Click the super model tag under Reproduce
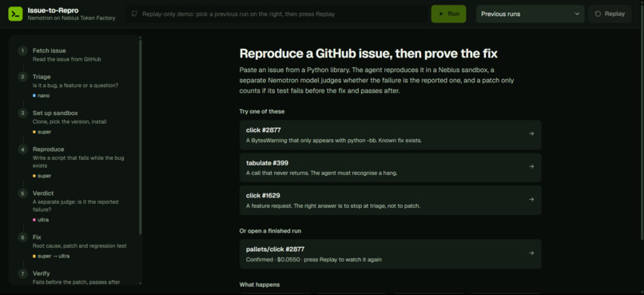644x295 pixels. point(42,176)
